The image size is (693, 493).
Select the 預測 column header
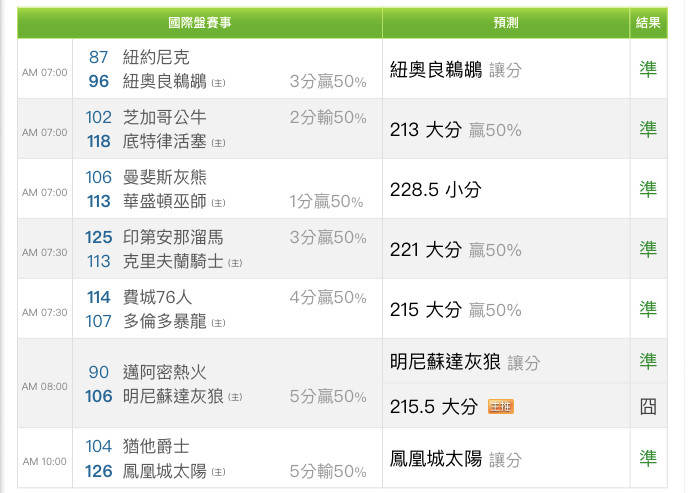506,23
